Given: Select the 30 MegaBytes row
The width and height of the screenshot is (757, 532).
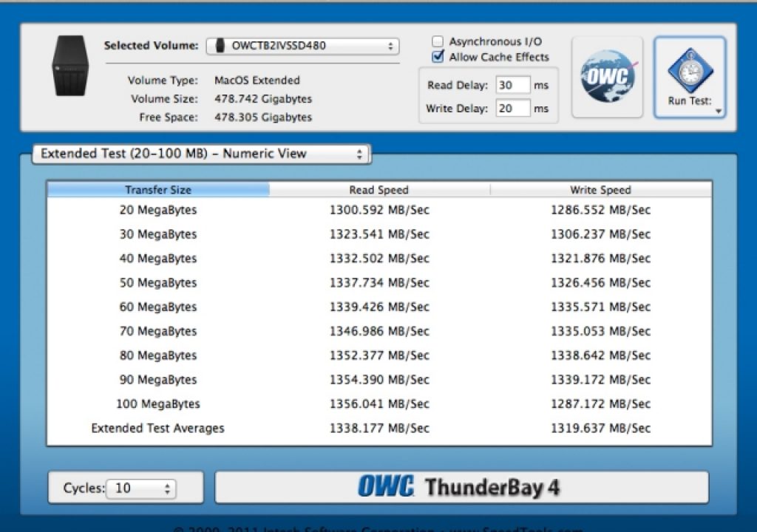Looking at the screenshot, I should [x=379, y=234].
